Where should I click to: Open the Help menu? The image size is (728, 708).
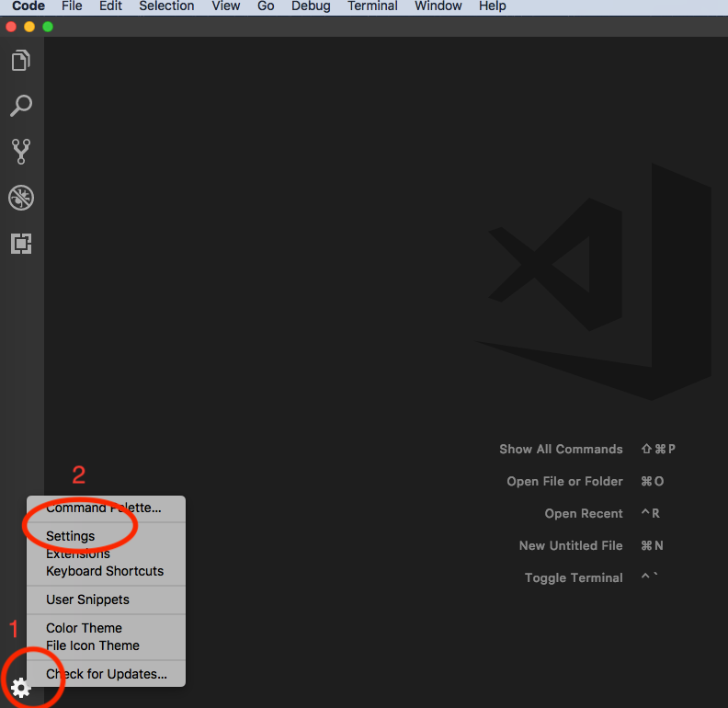pos(492,6)
